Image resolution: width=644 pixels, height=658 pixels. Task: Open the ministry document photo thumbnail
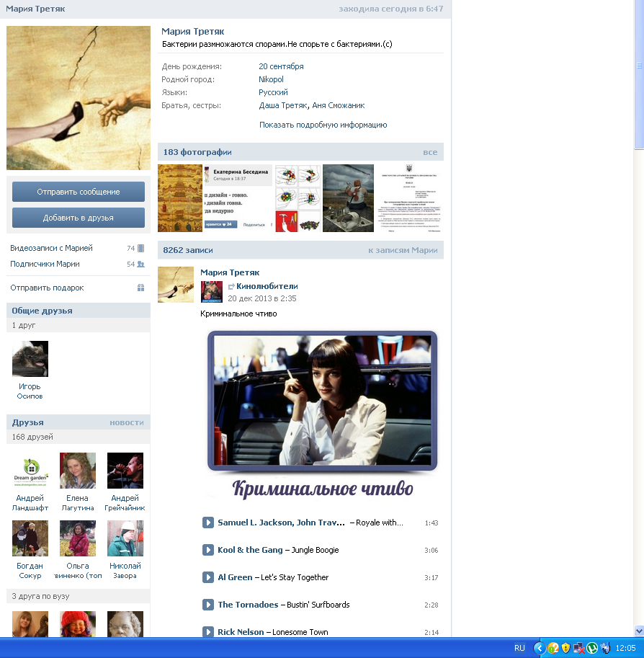tap(409, 198)
